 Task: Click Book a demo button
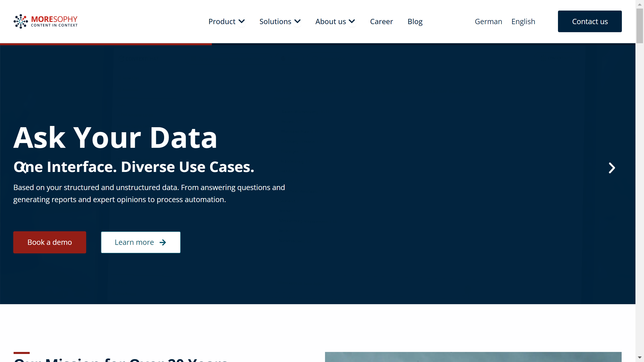tap(50, 242)
